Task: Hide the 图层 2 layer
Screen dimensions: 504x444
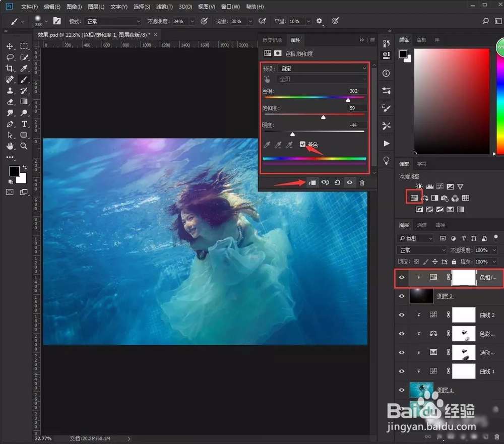Action: [402, 296]
